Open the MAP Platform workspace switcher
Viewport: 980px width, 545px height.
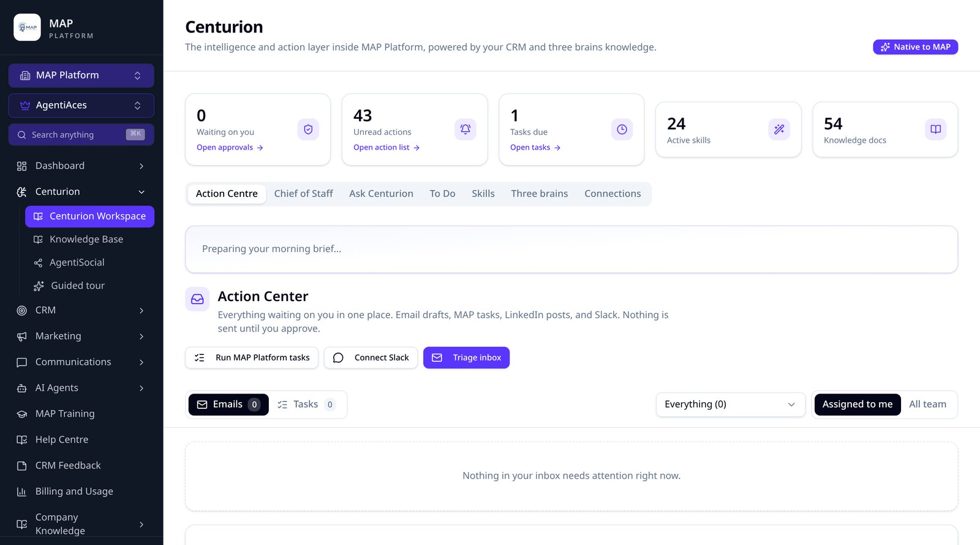tap(81, 75)
